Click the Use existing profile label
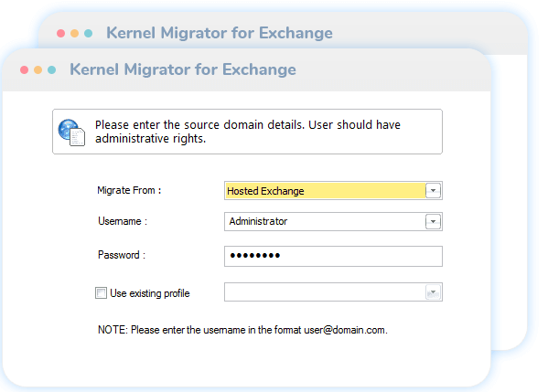 [x=150, y=293]
